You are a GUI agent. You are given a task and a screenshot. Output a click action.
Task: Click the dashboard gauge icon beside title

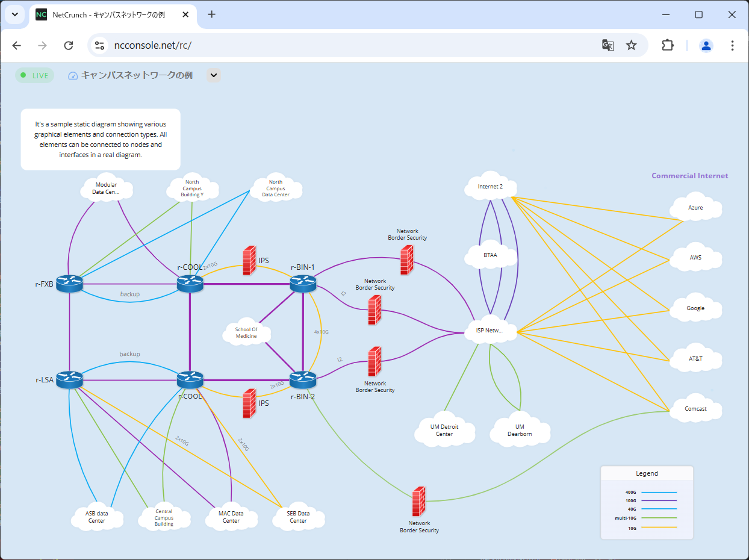tap(73, 76)
